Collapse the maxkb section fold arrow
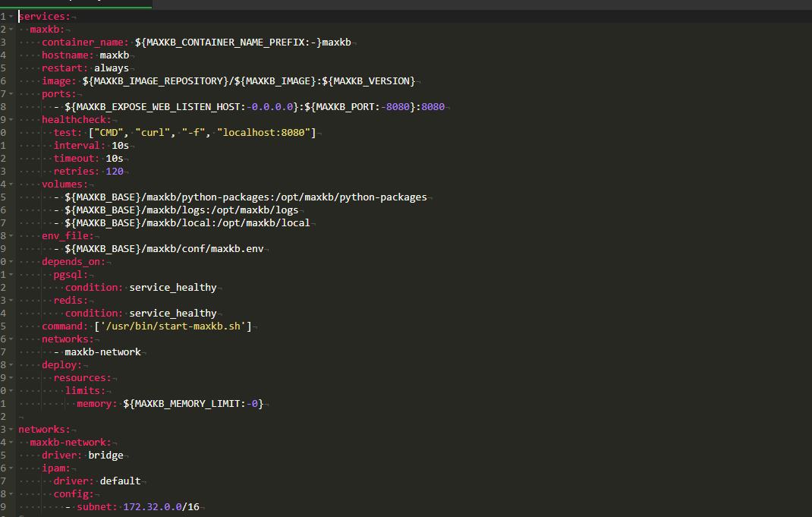Viewport: 812px width, 517px height. click(x=11, y=29)
